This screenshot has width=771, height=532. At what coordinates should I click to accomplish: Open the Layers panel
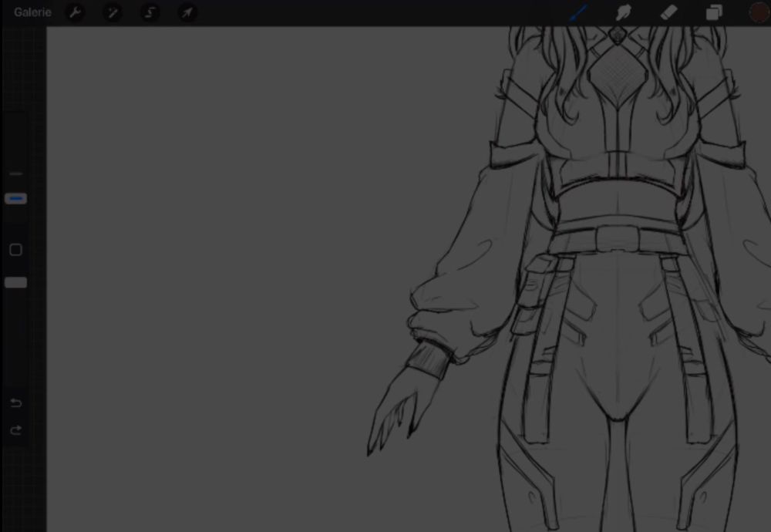point(714,12)
